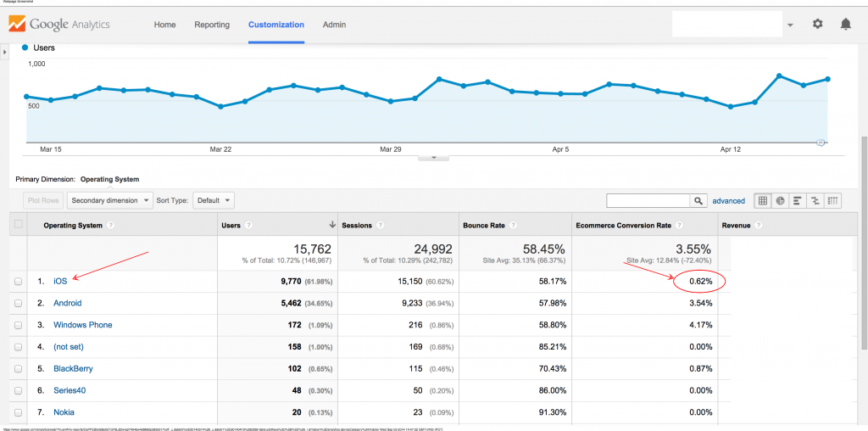Open the settings gear icon
Screen dimensions: 868x431
818,25
